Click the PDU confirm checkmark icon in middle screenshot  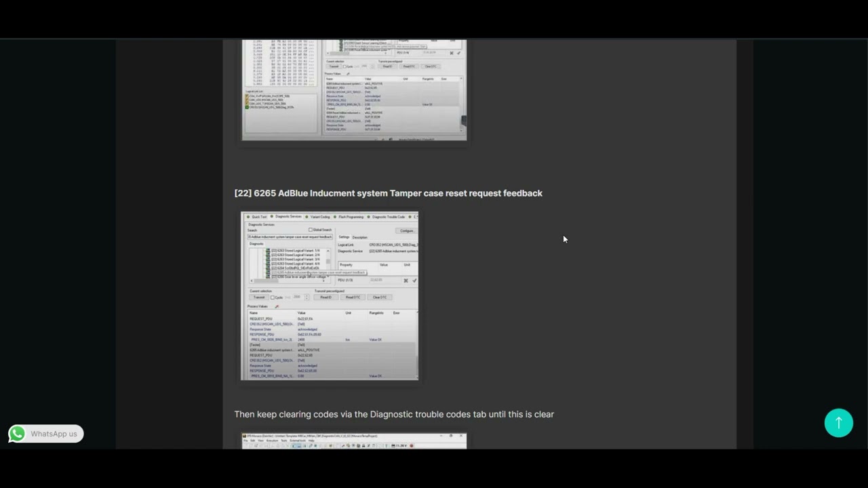pyautogui.click(x=414, y=281)
